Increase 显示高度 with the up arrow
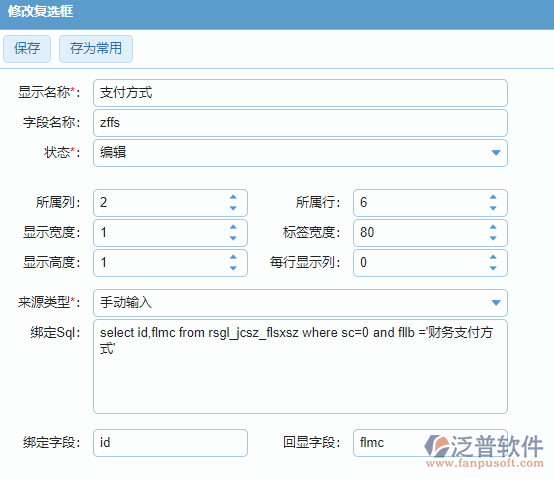The width and height of the screenshot is (554, 479). tap(233, 257)
